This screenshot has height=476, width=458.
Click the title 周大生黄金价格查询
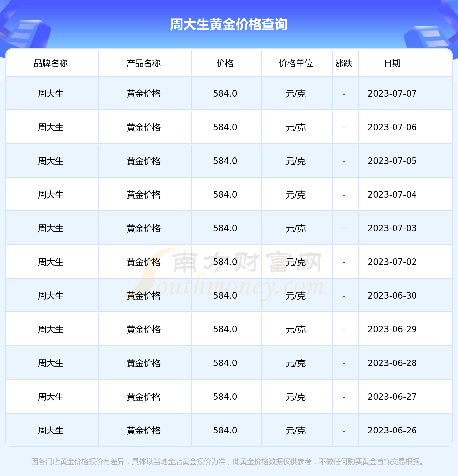click(x=229, y=25)
